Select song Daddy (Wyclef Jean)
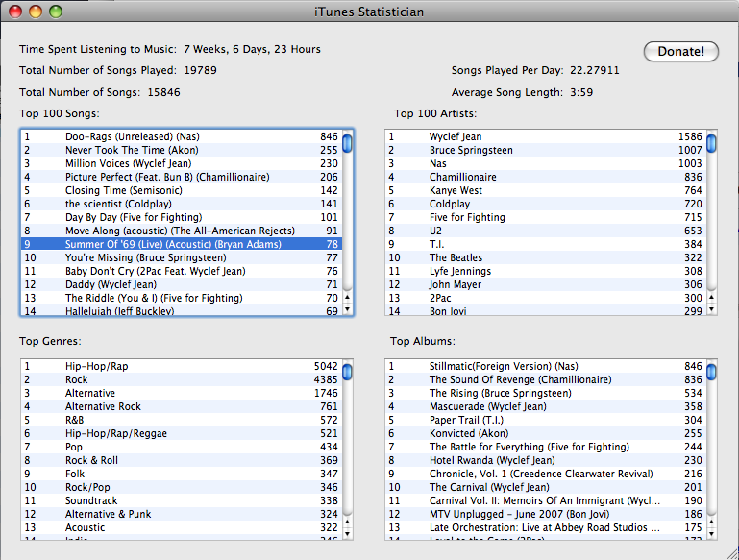This screenshot has width=739, height=560. (182, 284)
